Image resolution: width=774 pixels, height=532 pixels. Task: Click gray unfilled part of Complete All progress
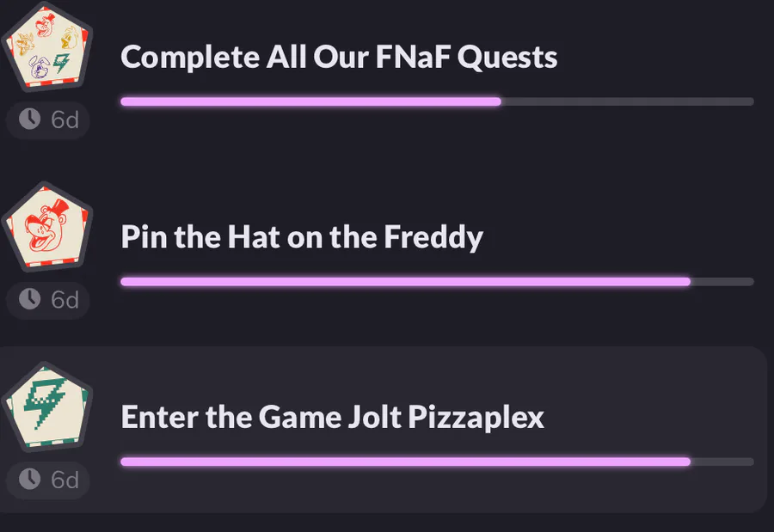pos(628,101)
